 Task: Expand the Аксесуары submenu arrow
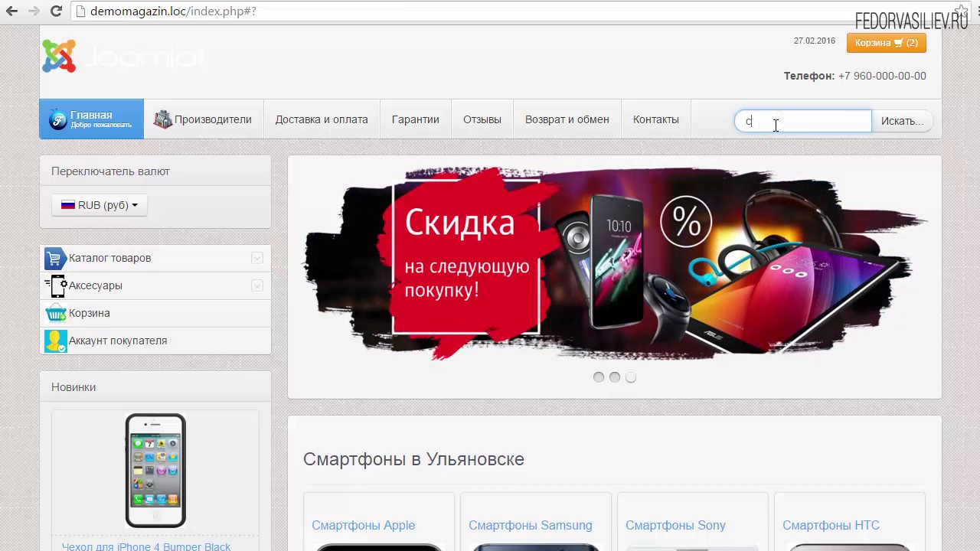click(x=257, y=285)
